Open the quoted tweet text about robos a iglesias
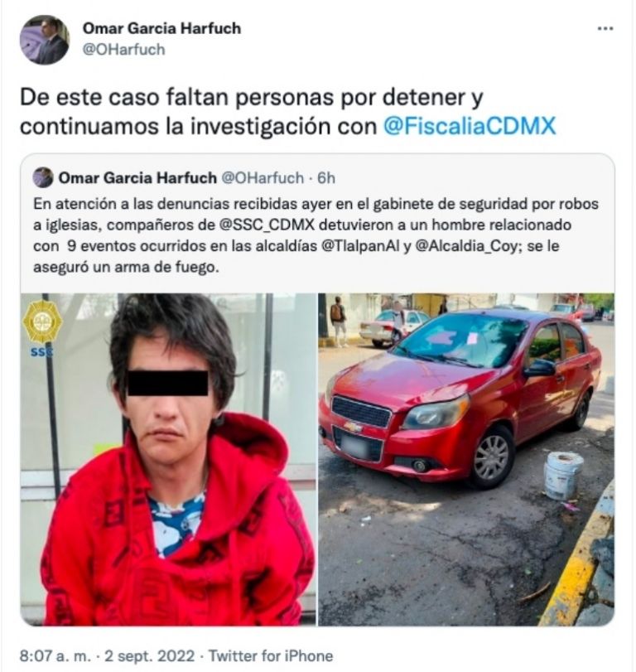The image size is (636, 672). tap(316, 235)
